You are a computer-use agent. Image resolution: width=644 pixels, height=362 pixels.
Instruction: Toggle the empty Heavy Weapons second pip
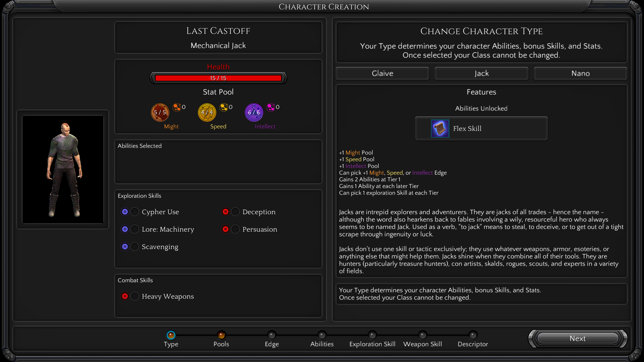(135, 296)
